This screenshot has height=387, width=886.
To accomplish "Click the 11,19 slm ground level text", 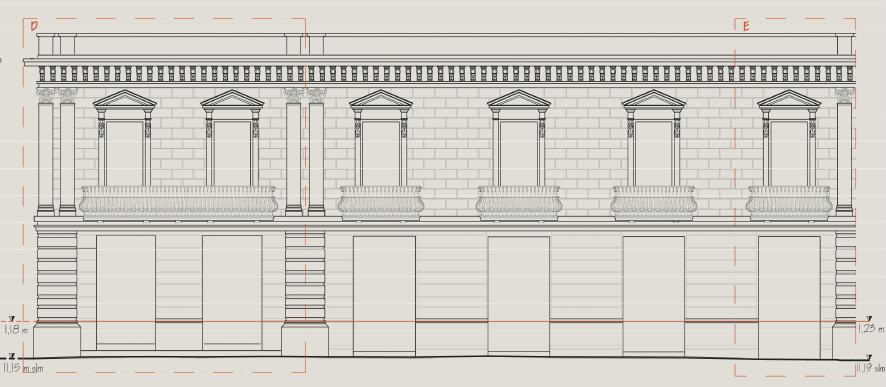I will coord(870,368).
